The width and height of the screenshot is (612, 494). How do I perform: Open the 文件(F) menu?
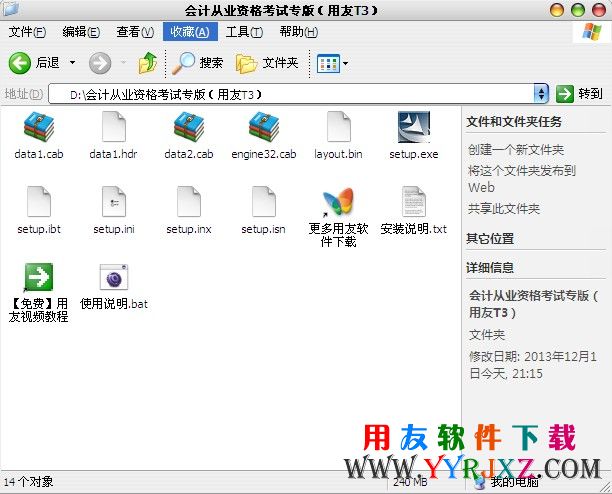click(27, 32)
